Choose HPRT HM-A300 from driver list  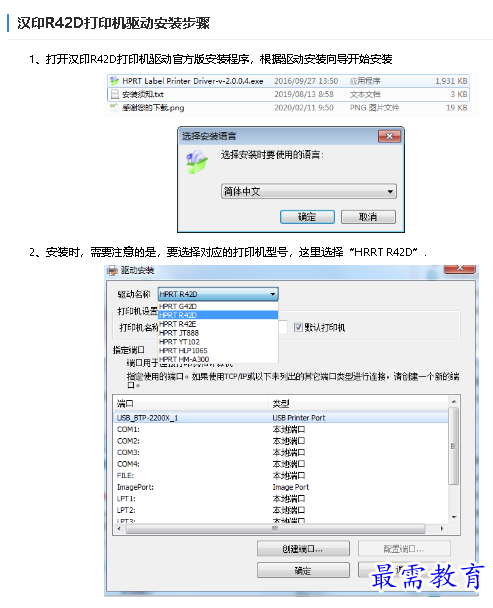(218, 359)
